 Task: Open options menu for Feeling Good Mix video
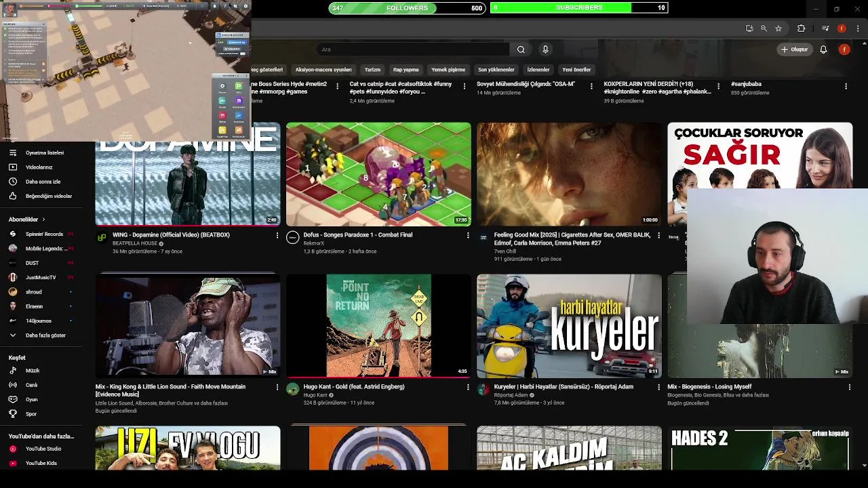tap(658, 235)
